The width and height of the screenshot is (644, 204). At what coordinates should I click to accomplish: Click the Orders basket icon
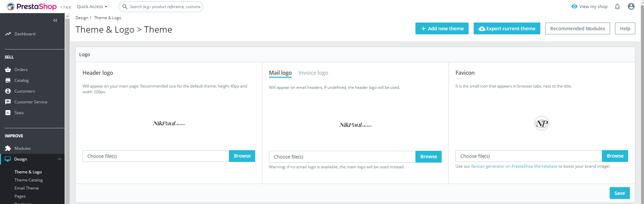coord(8,70)
